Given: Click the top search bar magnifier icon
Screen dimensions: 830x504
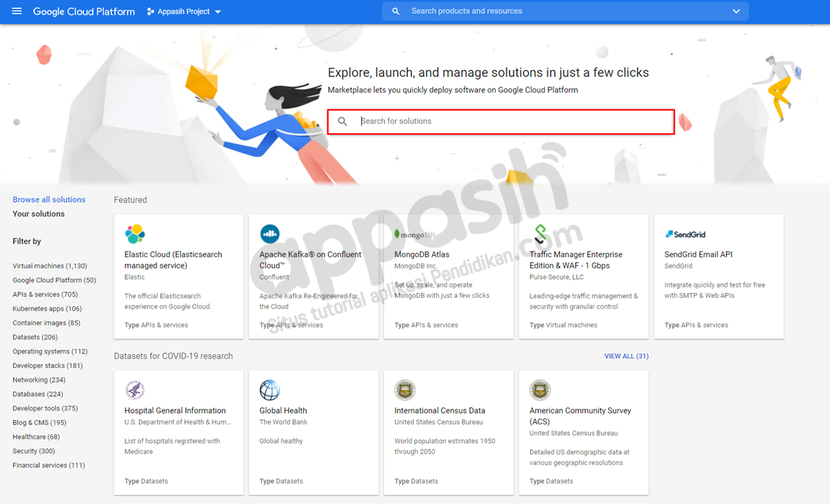Looking at the screenshot, I should pyautogui.click(x=395, y=11).
